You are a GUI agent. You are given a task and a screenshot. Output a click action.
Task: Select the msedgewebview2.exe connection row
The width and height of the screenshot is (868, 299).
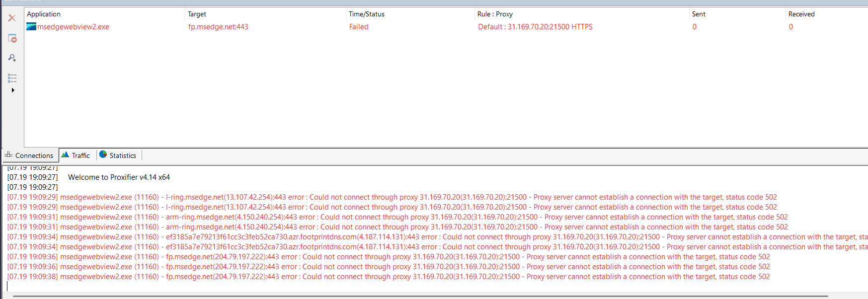tap(446, 27)
